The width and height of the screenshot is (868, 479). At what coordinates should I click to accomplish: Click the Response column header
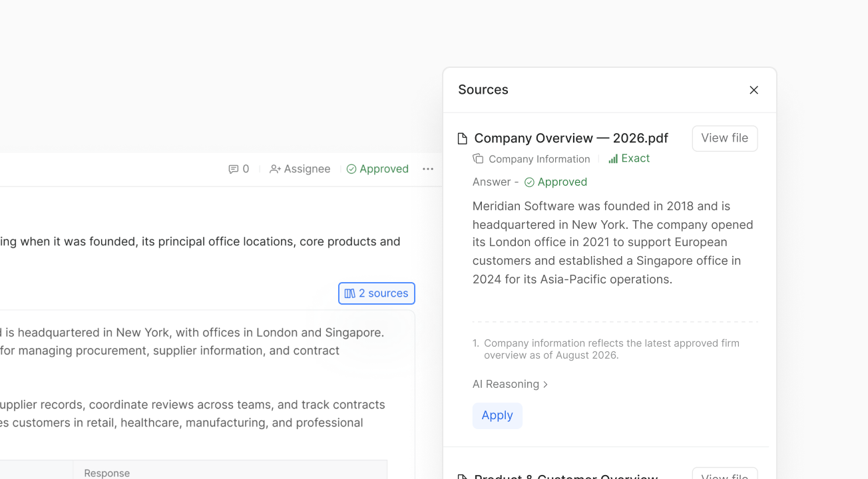[107, 473]
